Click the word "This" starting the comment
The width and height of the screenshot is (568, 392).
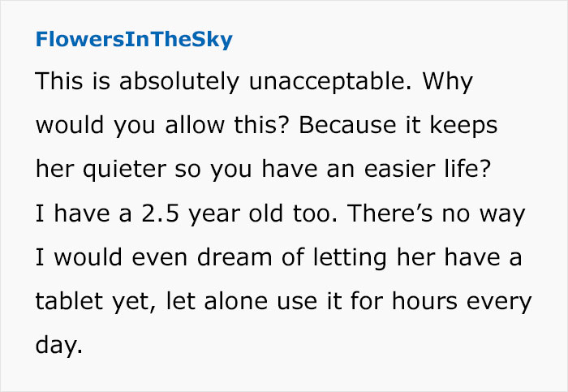(59, 81)
